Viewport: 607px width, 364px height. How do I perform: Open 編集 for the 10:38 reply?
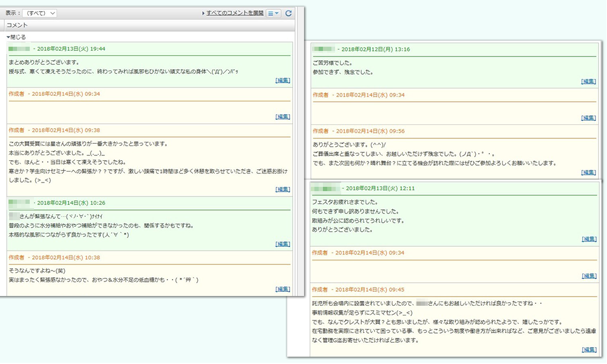282,289
